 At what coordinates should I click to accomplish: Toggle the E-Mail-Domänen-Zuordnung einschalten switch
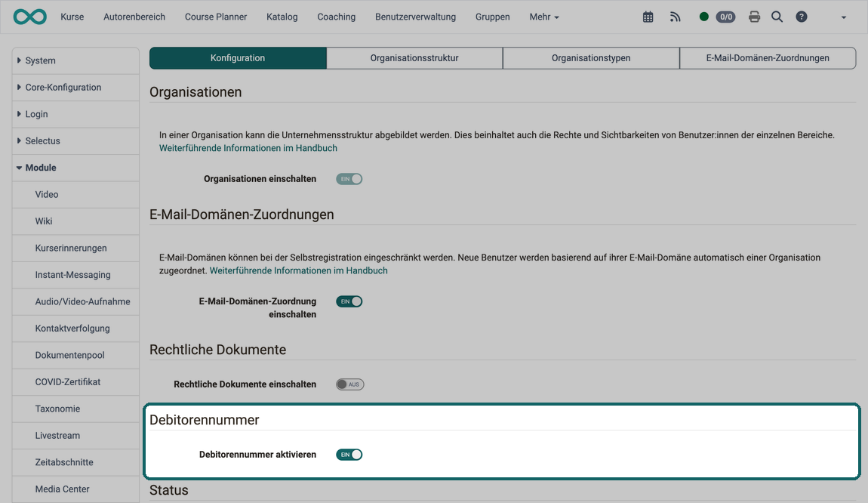click(349, 301)
